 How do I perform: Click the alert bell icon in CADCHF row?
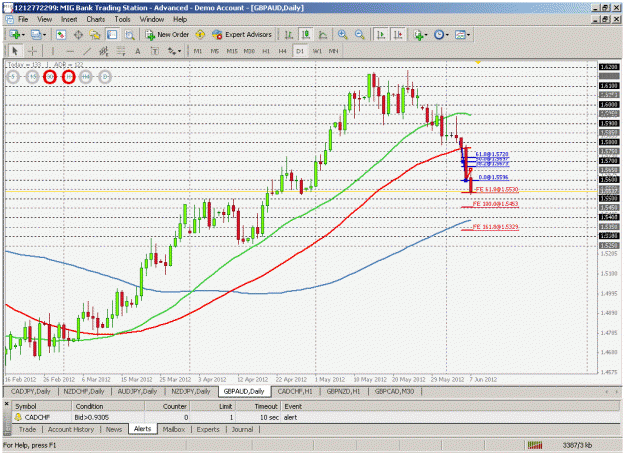pos(18,417)
